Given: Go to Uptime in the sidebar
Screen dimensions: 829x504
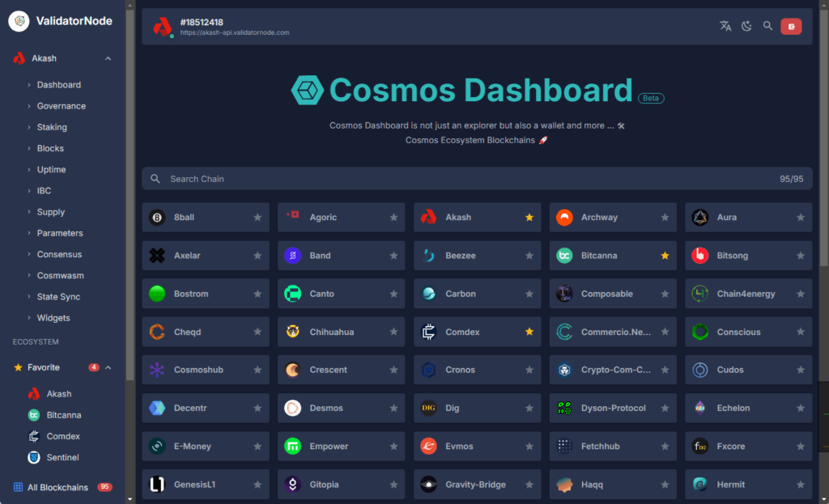Looking at the screenshot, I should click(51, 170).
